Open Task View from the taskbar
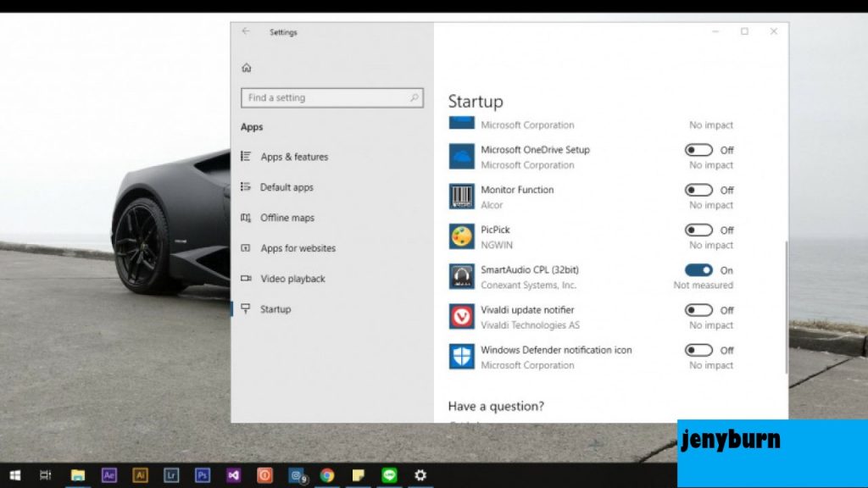 pos(46,475)
